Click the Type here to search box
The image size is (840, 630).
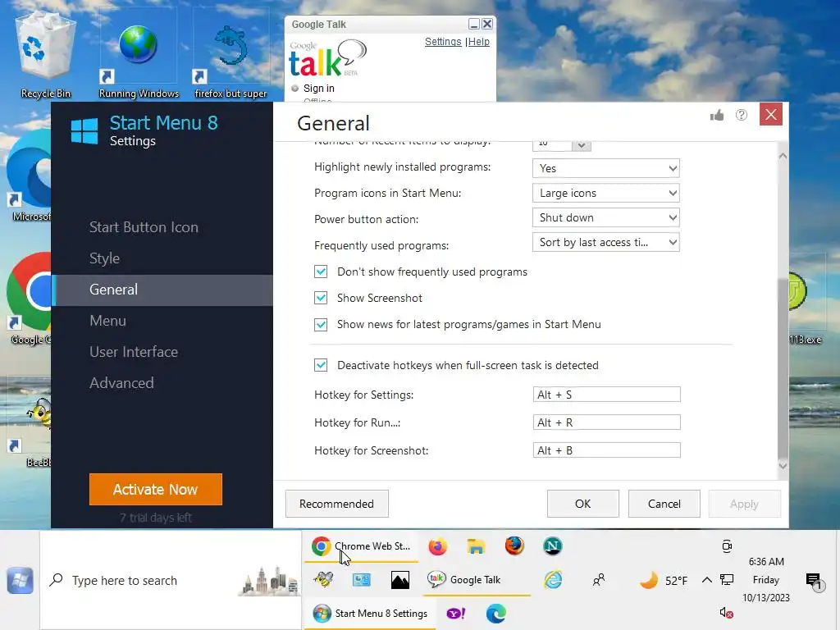(x=171, y=580)
